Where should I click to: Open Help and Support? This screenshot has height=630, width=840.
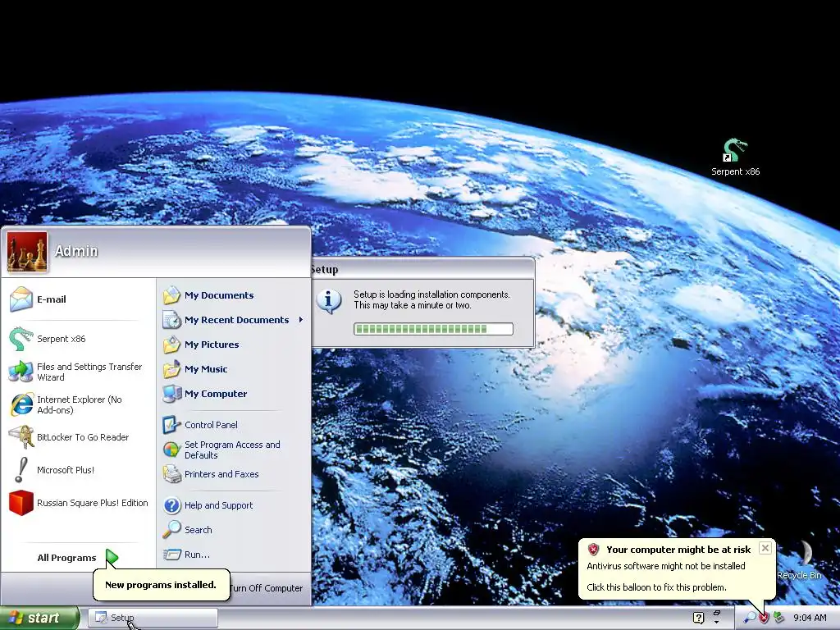pyautogui.click(x=233, y=505)
